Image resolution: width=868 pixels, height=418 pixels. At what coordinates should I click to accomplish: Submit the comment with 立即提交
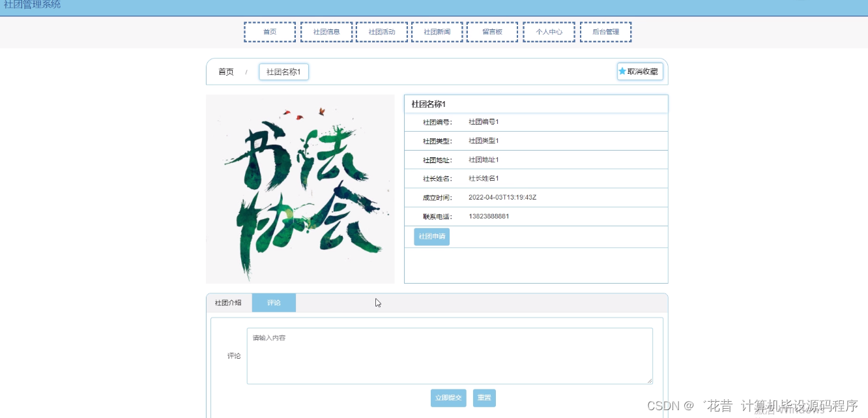(448, 398)
